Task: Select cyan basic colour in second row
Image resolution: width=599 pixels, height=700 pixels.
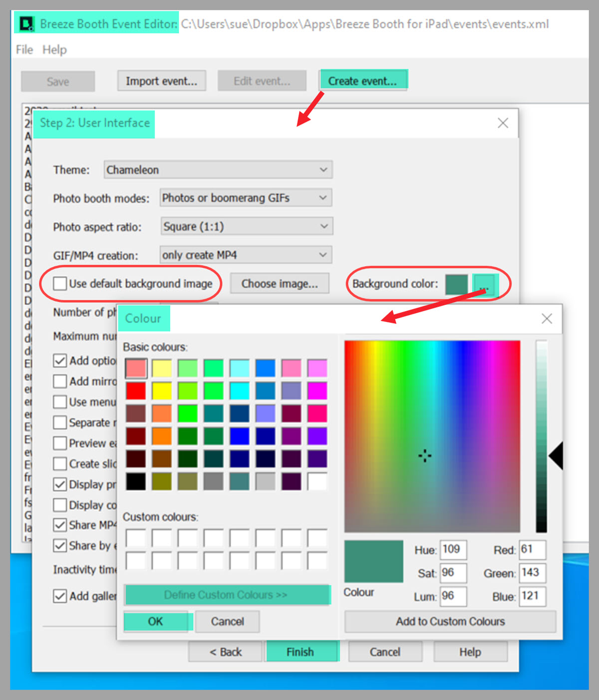Action: [240, 391]
